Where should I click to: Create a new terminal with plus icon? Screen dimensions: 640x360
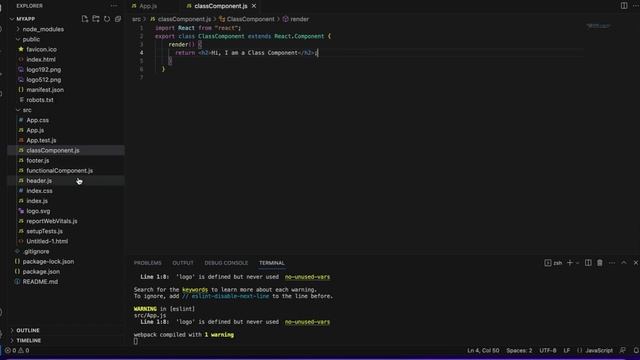[570, 263]
